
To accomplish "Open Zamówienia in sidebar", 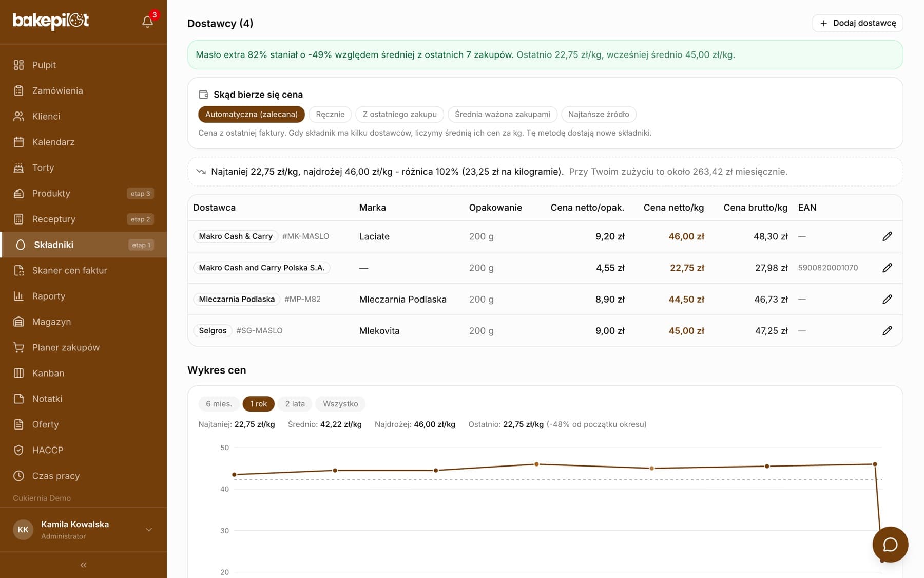I will (x=83, y=90).
